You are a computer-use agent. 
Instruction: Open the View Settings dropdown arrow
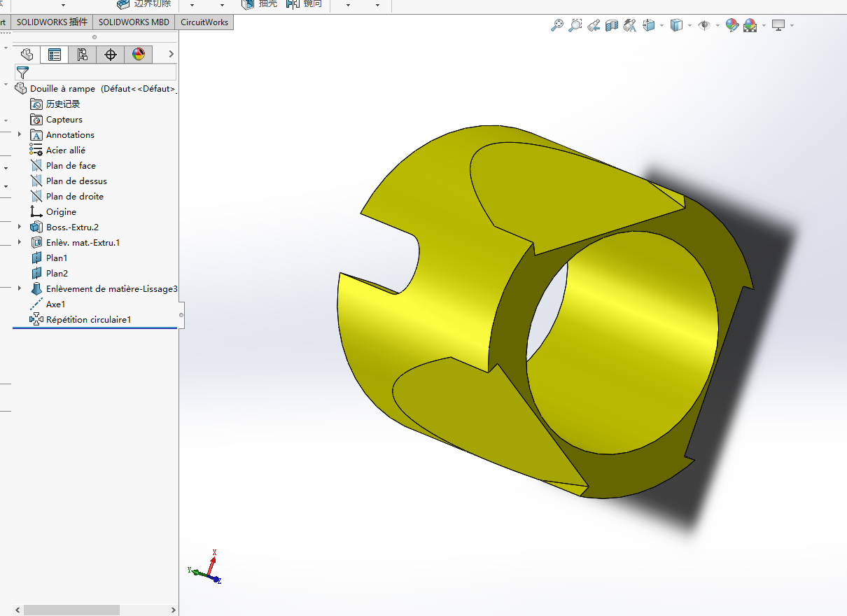(x=792, y=26)
